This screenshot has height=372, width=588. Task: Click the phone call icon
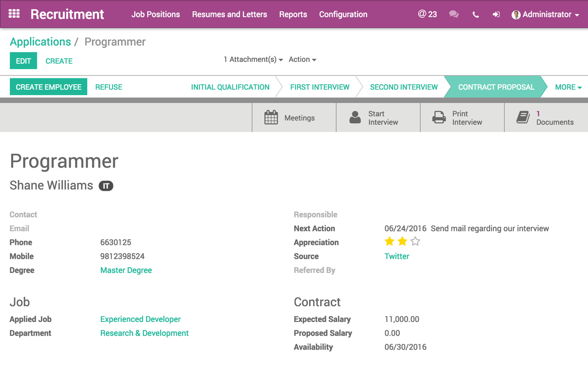[x=475, y=15]
